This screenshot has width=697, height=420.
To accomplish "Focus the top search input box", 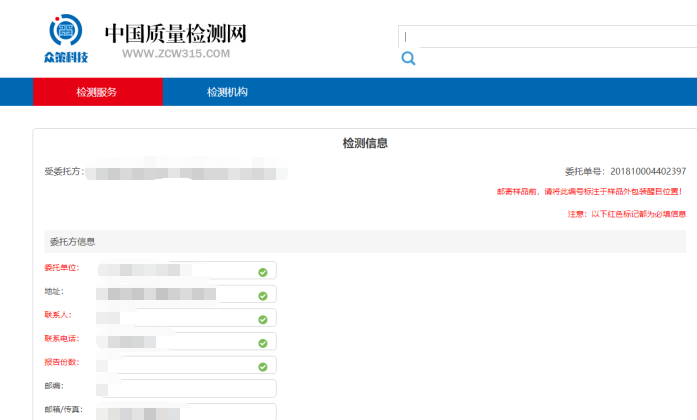I will click(x=548, y=37).
